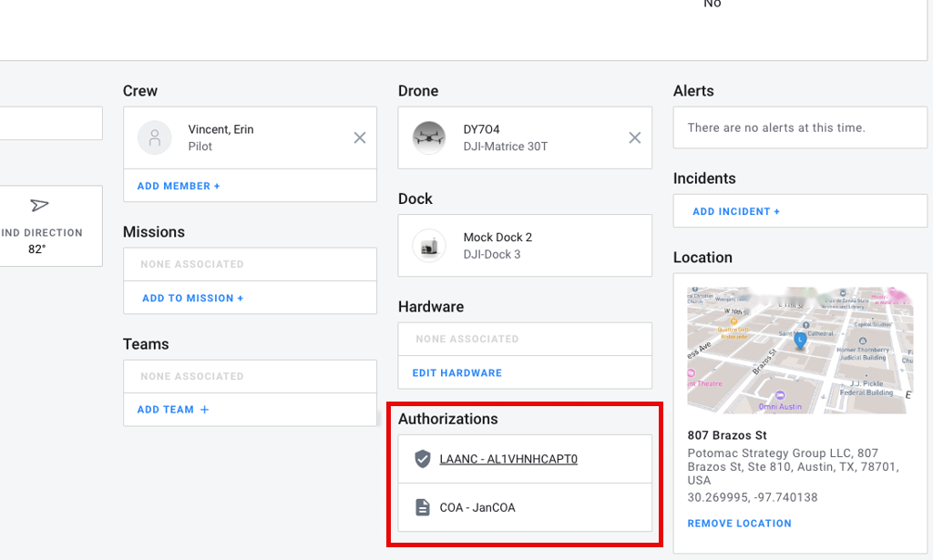933x560 pixels.
Task: Click pilot avatar icon for Vincent, Erin
Action: click(155, 137)
